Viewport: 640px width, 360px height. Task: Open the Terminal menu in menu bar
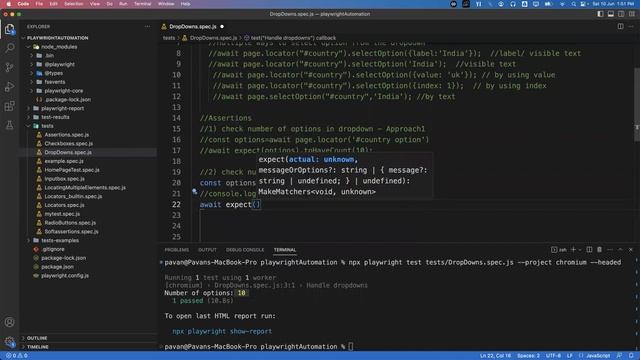coord(142,4)
